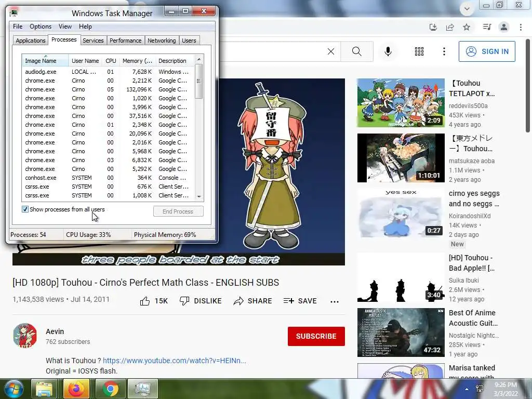Open the File menu in Task Manager

coord(18,26)
